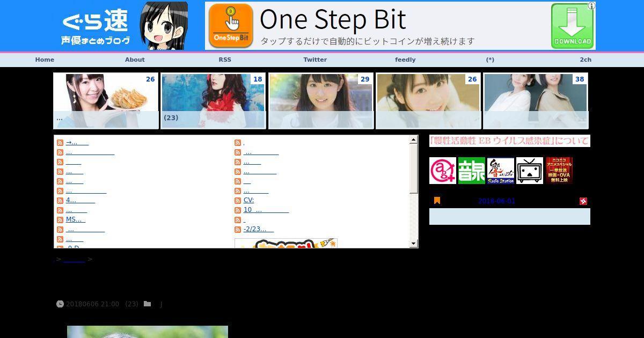Click RSS icon beside the '-2/23…' link
This screenshot has width=644, height=338.
click(x=238, y=230)
